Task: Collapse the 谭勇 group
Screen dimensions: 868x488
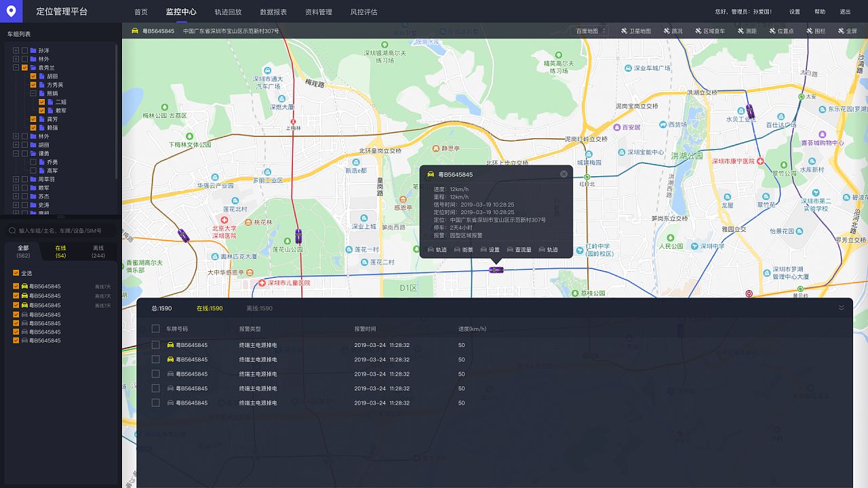Action: point(16,153)
